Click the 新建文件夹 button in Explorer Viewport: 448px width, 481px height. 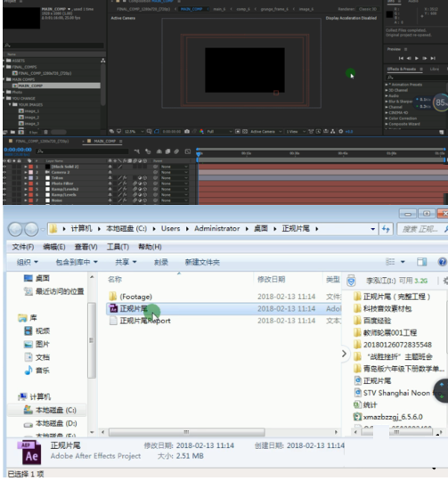coord(202,262)
